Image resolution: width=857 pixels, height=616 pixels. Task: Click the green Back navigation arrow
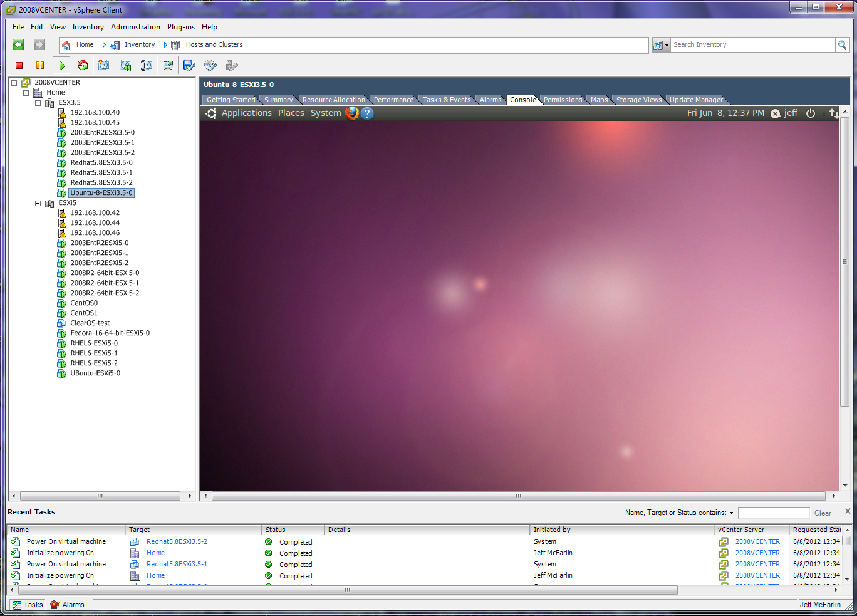point(18,44)
